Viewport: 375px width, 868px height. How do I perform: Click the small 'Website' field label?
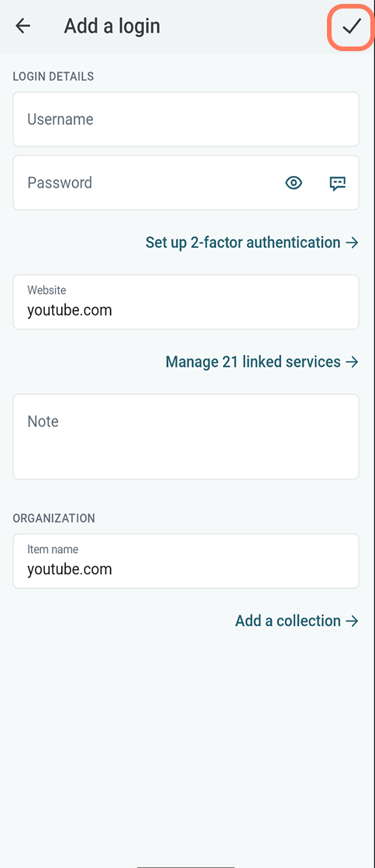[46, 290]
